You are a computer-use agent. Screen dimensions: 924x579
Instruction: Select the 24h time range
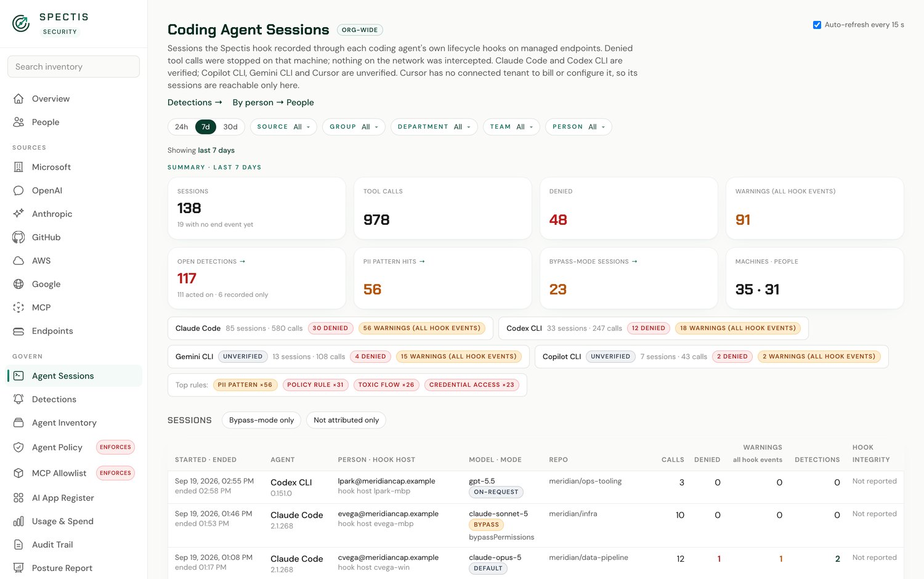(182, 127)
